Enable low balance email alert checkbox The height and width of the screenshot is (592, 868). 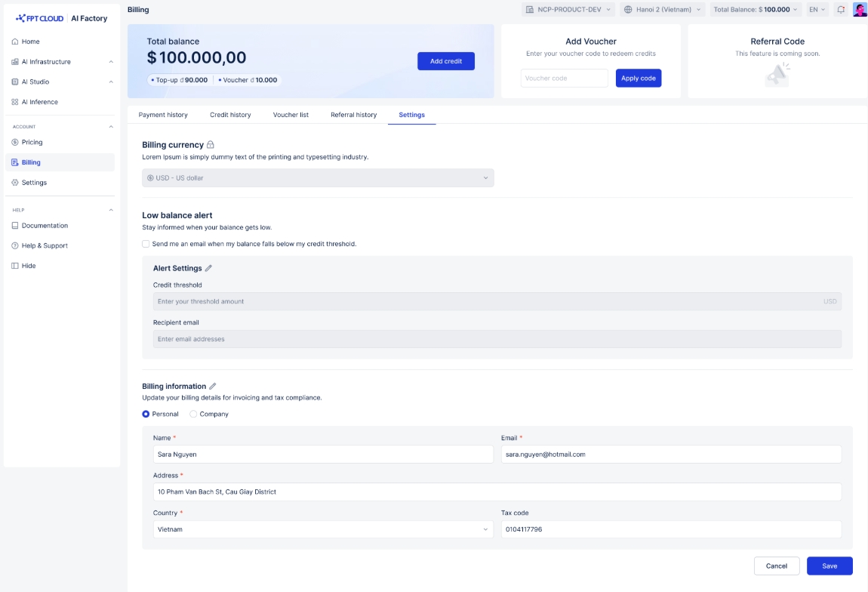[146, 244]
